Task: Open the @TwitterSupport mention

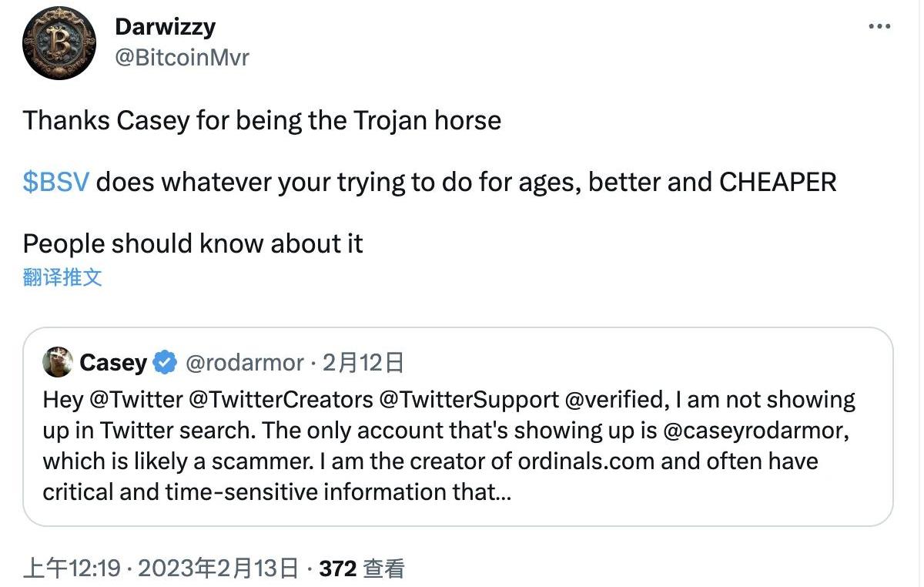Action: click(471, 400)
